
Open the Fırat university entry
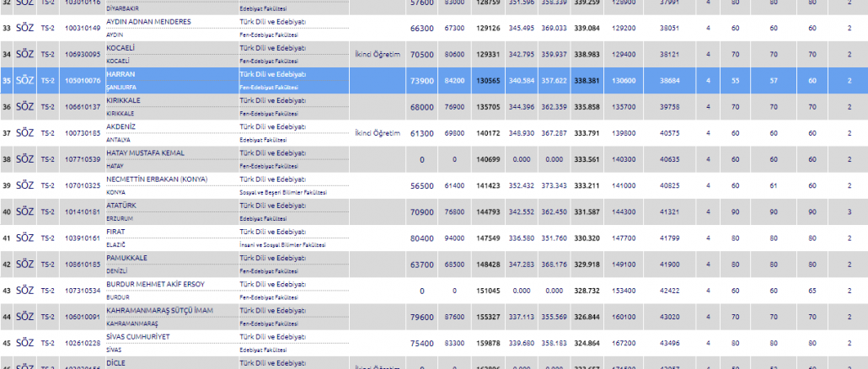tap(116, 231)
